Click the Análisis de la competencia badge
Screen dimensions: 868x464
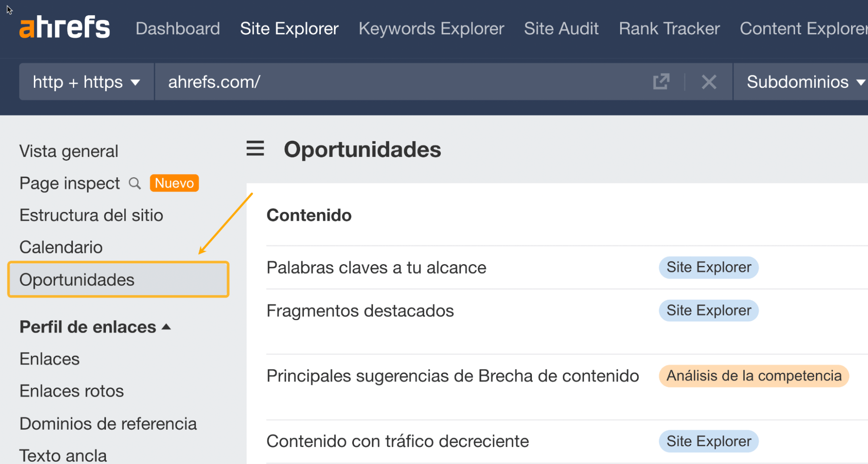(754, 376)
